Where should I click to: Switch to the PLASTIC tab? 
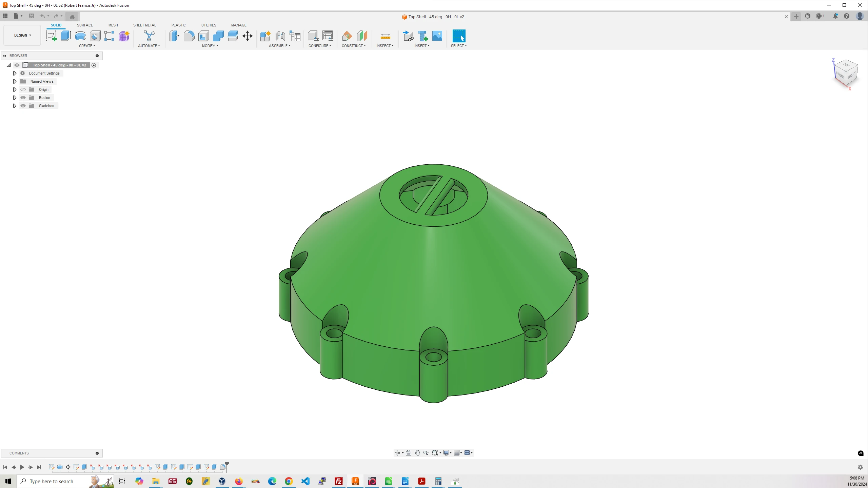pos(179,25)
